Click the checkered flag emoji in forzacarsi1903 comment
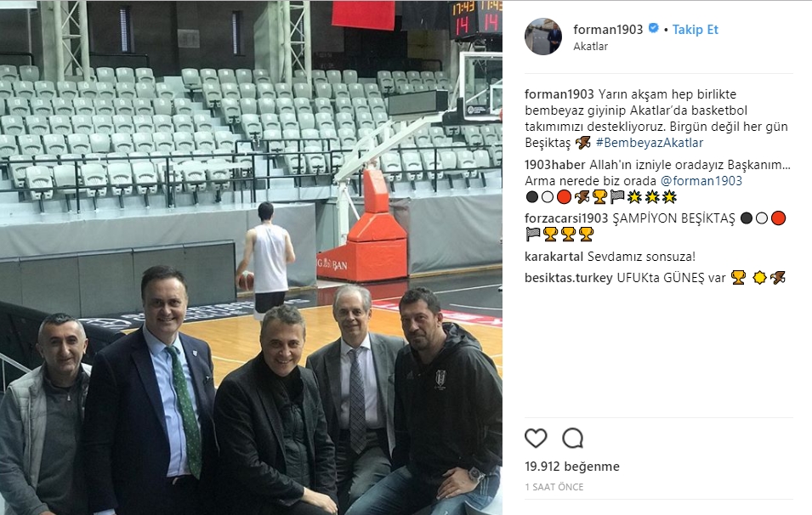The width and height of the screenshot is (812, 515). [533, 235]
